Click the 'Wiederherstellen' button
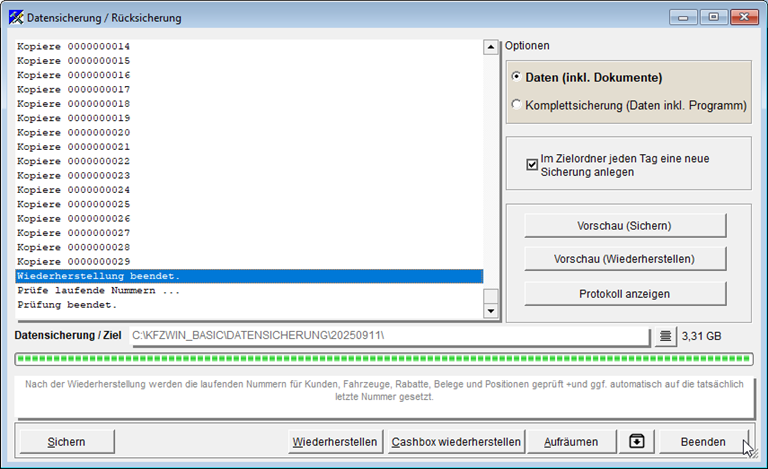 (335, 442)
